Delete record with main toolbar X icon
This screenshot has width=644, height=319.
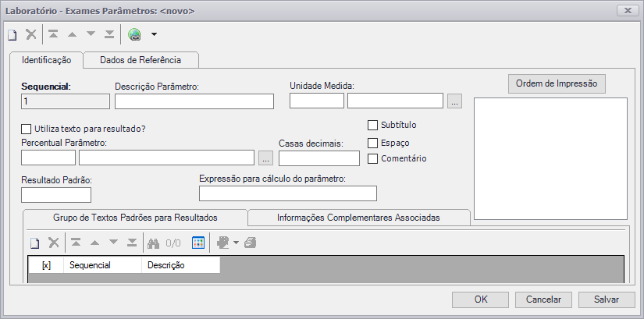pos(31,34)
